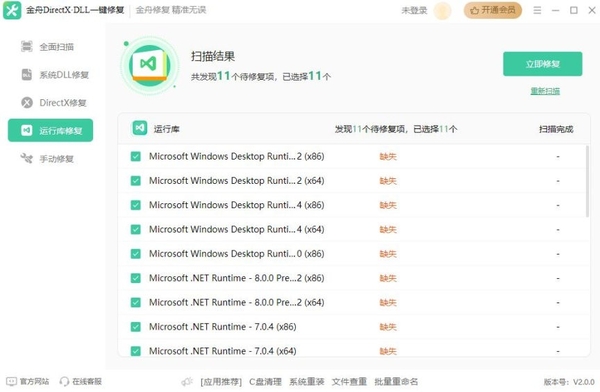Click the 在线客服 headset icon
600x392 pixels.
[64, 381]
